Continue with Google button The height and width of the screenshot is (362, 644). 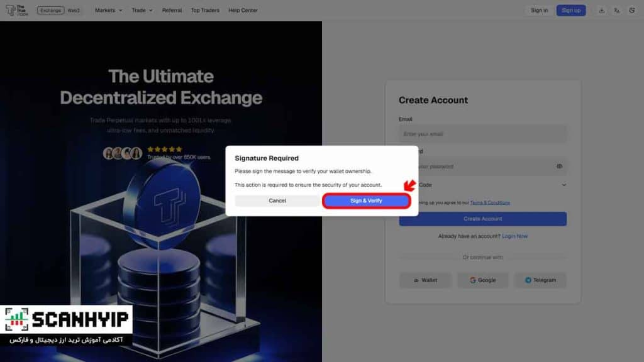482,280
